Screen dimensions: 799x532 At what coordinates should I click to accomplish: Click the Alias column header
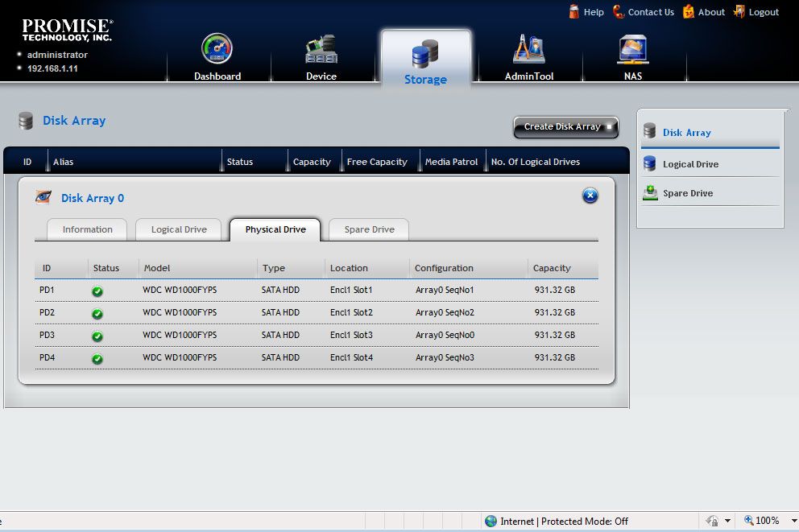pos(63,162)
